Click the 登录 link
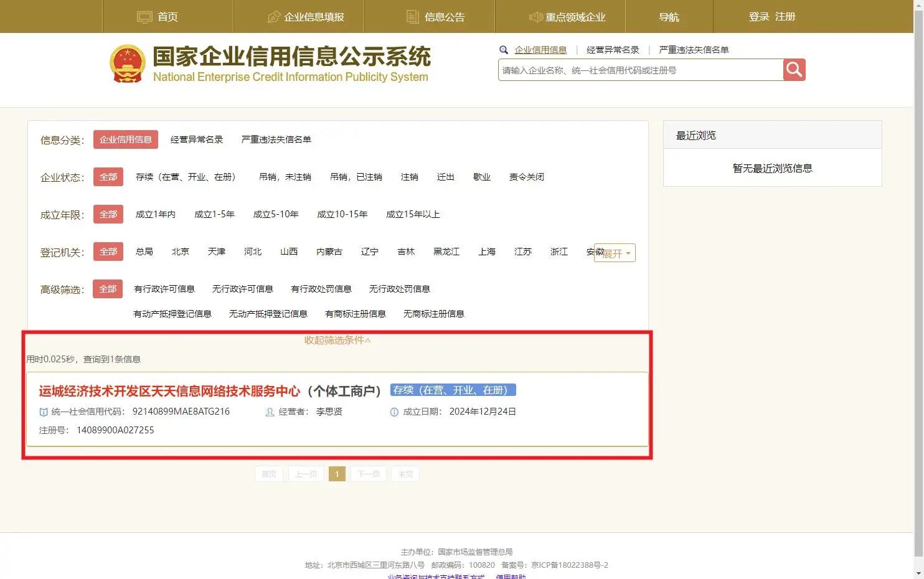 pos(759,17)
